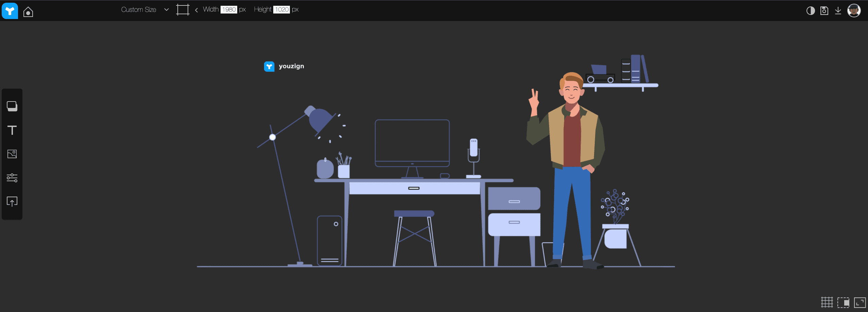Screen dimensions: 868x312
Task: Open the shapes panel in the sidebar
Action: tap(12, 106)
